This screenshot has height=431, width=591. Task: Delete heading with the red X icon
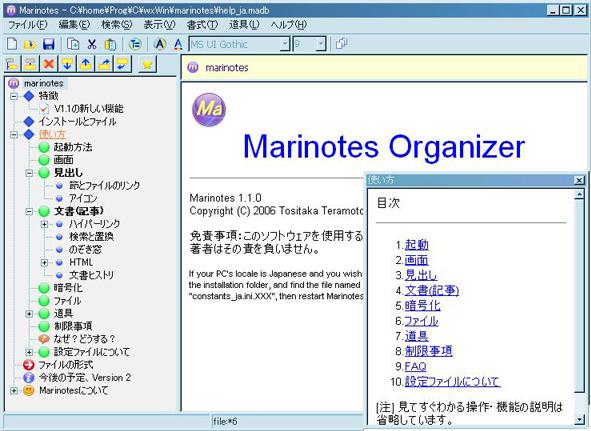(x=49, y=64)
